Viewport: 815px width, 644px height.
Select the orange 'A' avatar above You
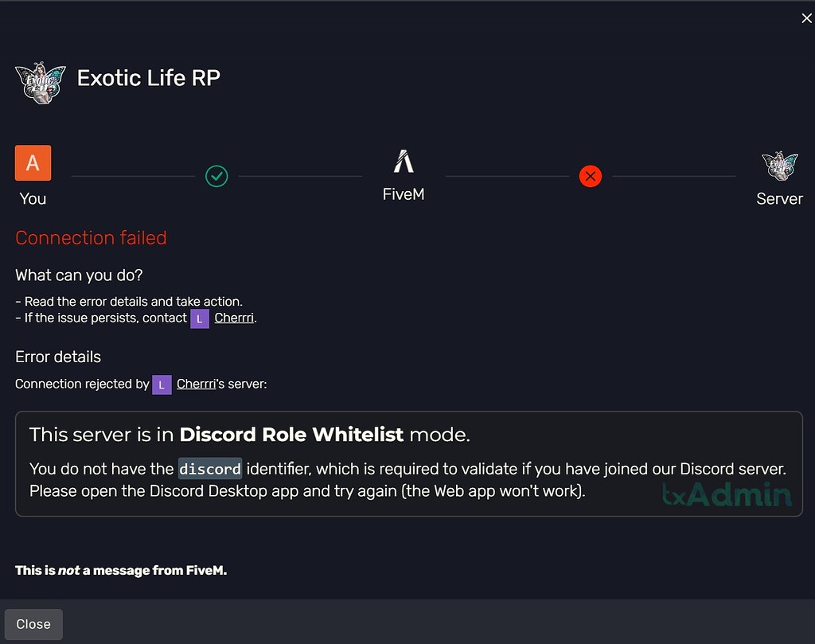click(33, 162)
